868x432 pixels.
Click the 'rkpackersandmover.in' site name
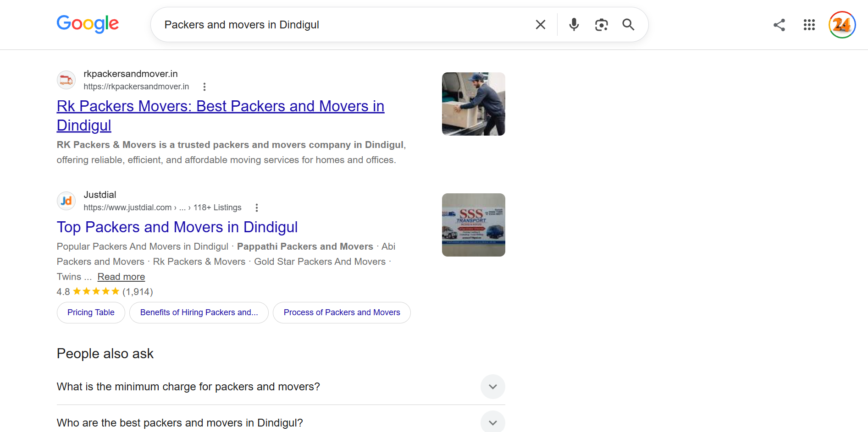coord(131,74)
